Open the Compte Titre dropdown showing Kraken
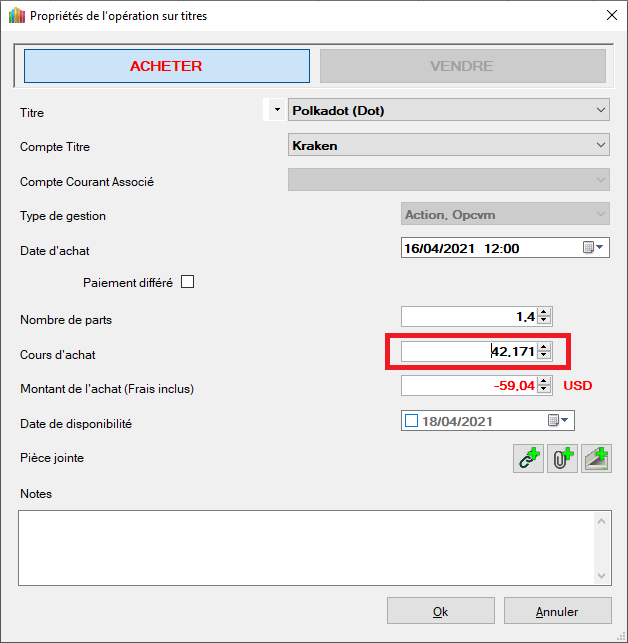Screen dimensions: 628x643 600,145
